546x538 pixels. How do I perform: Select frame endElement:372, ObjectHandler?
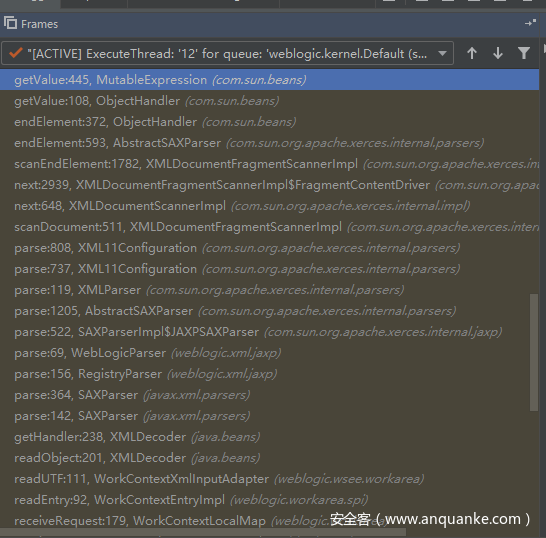(x=270, y=122)
